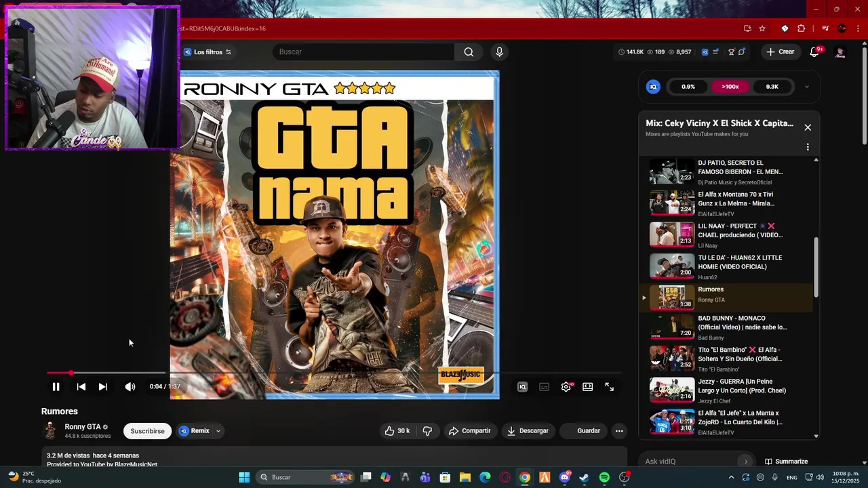Play Jezzy - GUERRA playlist video
Screen dimensions: 868x488
726,390
